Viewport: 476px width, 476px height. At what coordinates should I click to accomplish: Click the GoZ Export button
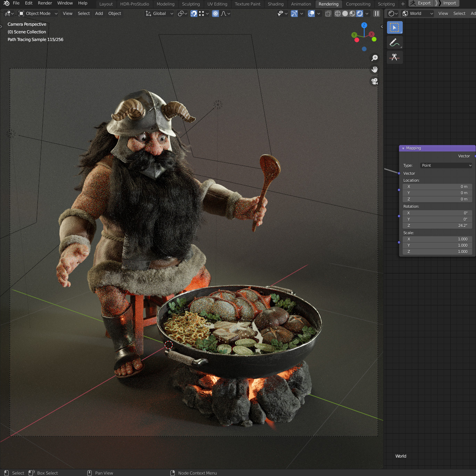point(420,3)
